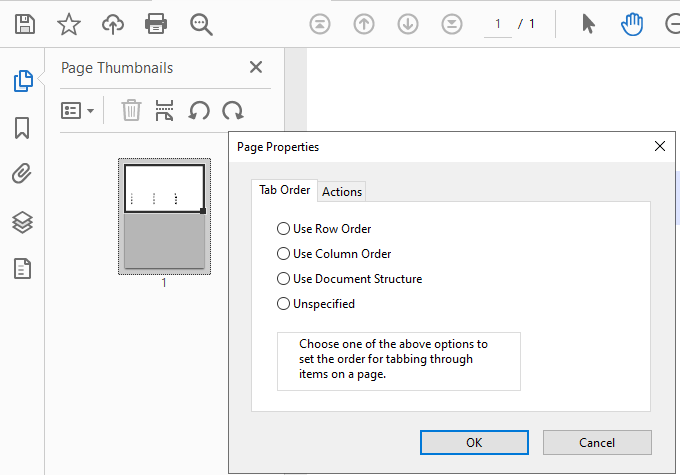Click the 'Page Properties' dialog title

pyautogui.click(x=278, y=147)
